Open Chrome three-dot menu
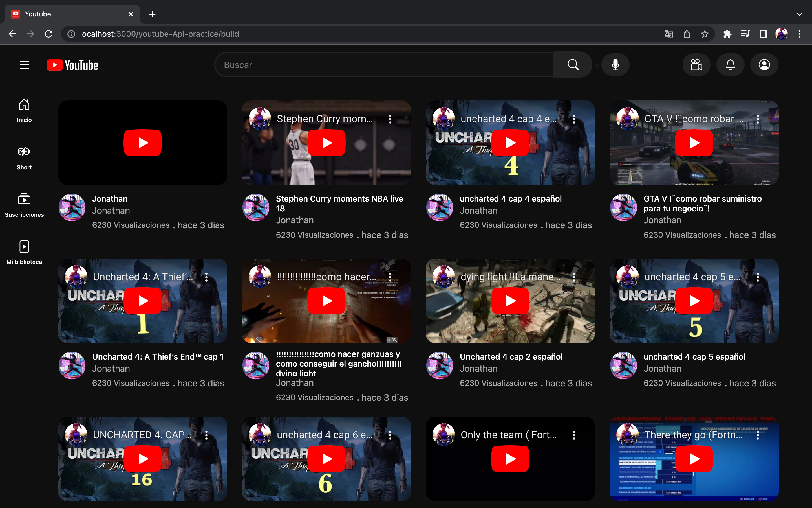 click(800, 34)
